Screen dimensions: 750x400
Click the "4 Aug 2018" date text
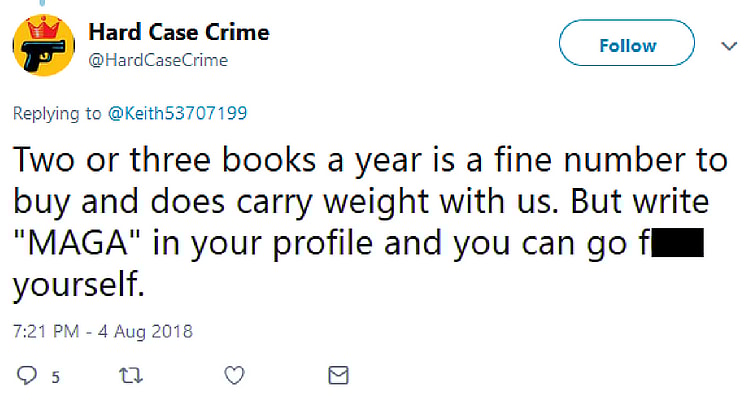pos(147,331)
